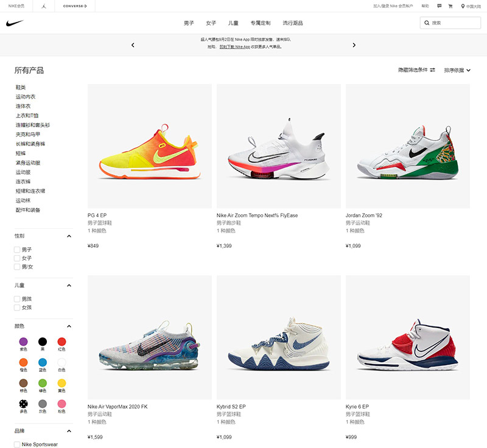Open the Jordan brand jumpman icon
The height and width of the screenshot is (448, 487).
click(44, 6)
